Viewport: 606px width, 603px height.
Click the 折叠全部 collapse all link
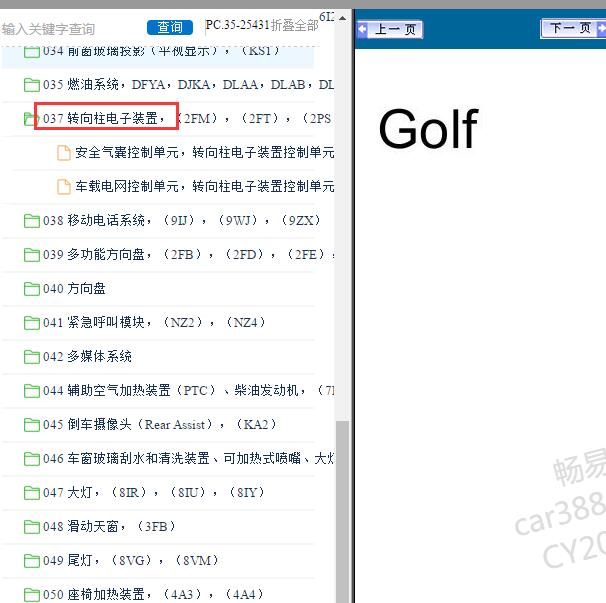(x=294, y=25)
